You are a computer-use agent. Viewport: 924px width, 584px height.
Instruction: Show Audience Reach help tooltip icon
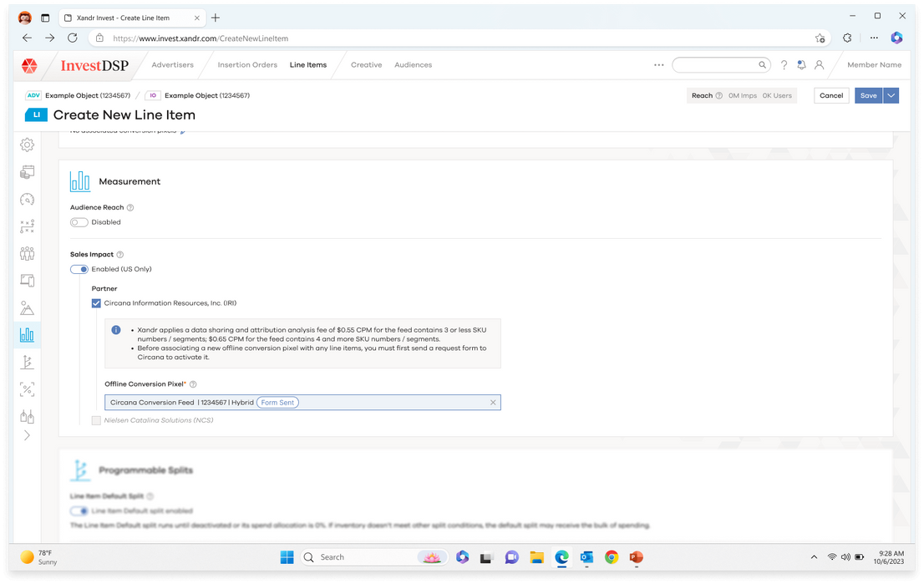coord(130,207)
